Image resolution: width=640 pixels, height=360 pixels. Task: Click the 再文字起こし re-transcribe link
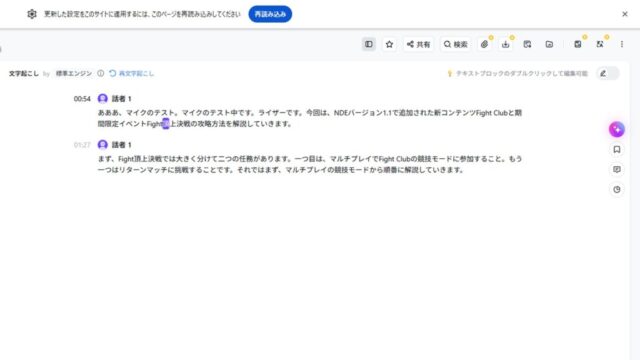[x=132, y=73]
